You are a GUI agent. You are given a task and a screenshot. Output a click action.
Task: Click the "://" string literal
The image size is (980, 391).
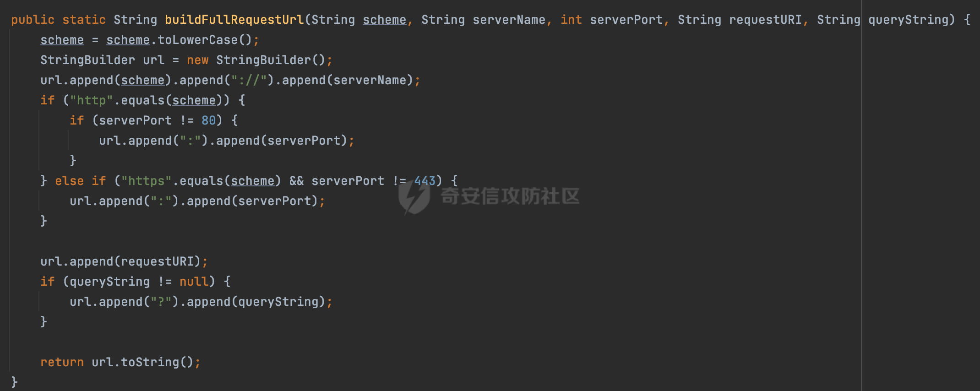249,80
